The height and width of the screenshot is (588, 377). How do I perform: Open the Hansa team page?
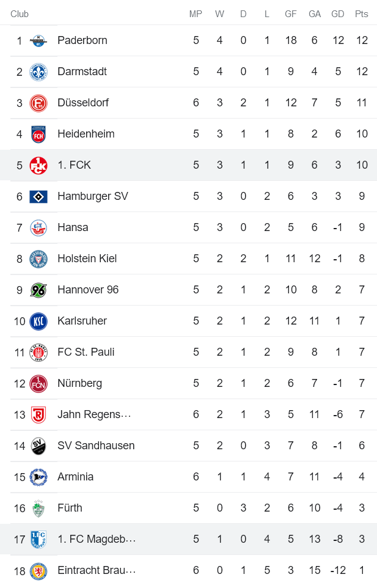[73, 227]
